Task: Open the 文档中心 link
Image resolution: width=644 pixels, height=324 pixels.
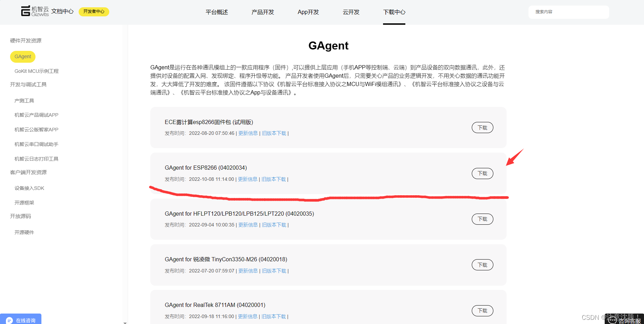Action: pyautogui.click(x=62, y=11)
